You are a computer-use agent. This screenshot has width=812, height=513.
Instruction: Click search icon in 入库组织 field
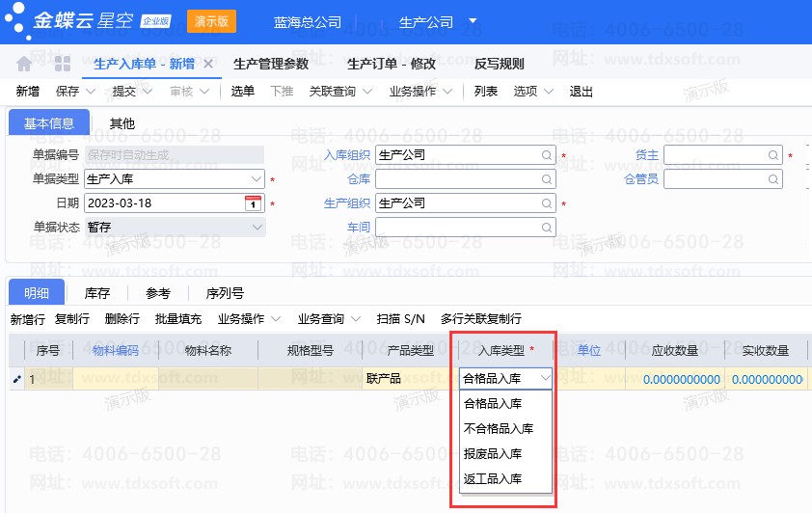[x=547, y=154]
